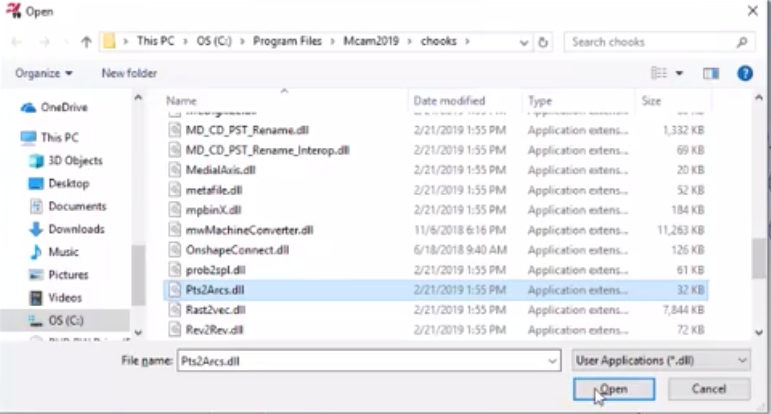Image resolution: width=771 pixels, height=414 pixels.
Task: Click the Cancel button
Action: (x=709, y=389)
